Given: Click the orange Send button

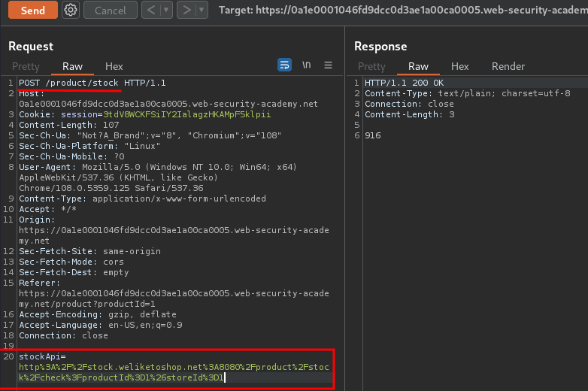Looking at the screenshot, I should [x=33, y=10].
